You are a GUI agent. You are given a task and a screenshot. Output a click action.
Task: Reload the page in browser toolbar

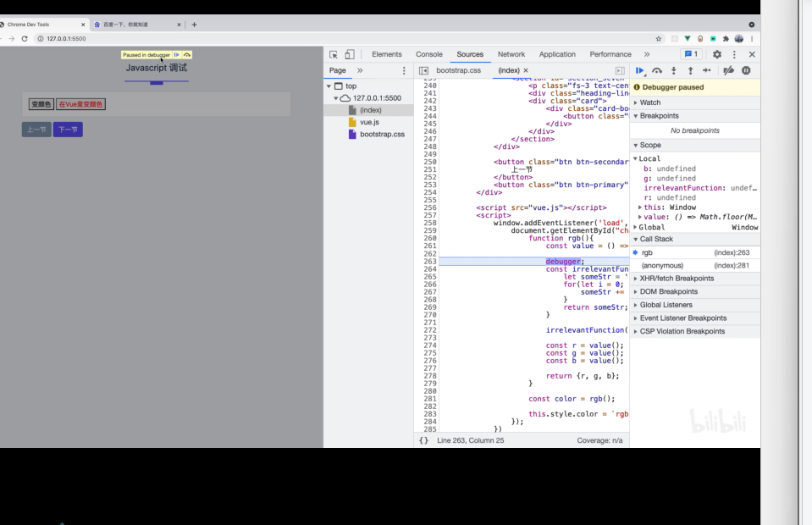[25, 39]
